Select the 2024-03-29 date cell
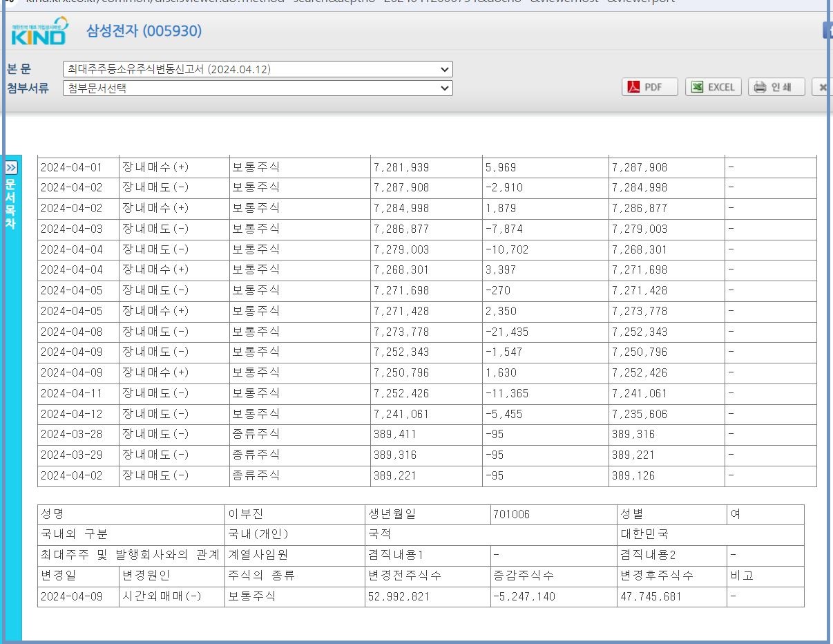Viewport: 833px width, 644px height. click(78, 455)
